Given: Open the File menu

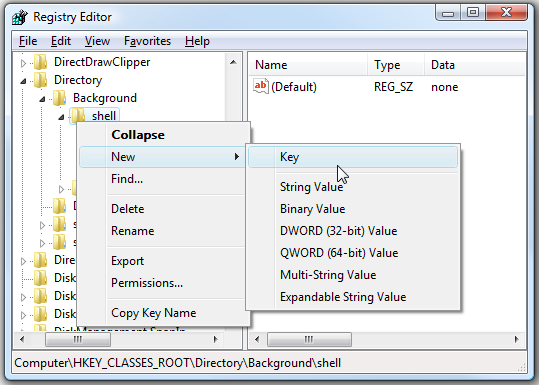Looking at the screenshot, I should pos(28,41).
